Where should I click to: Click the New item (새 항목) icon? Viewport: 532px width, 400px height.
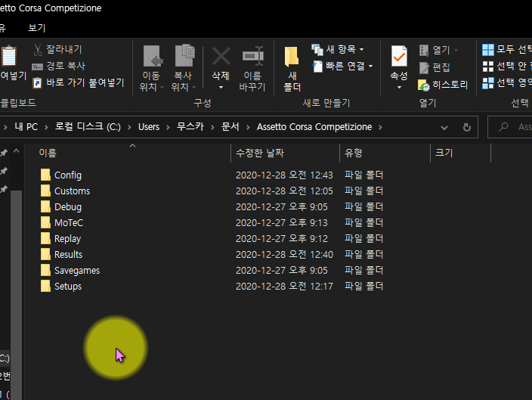(x=317, y=50)
